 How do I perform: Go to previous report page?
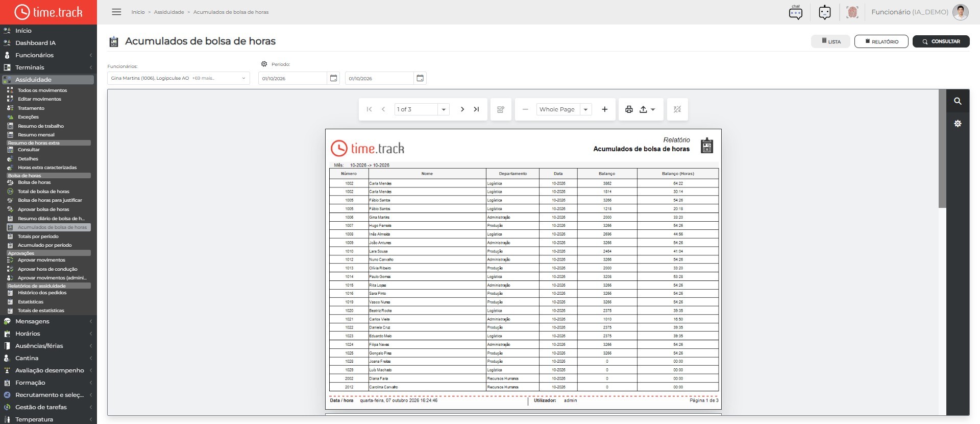(x=383, y=109)
